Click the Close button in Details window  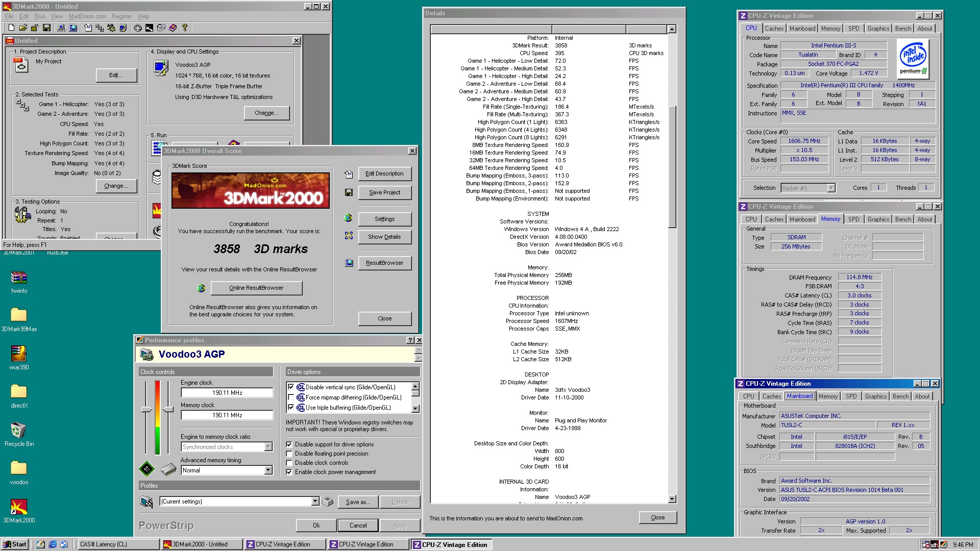[657, 517]
